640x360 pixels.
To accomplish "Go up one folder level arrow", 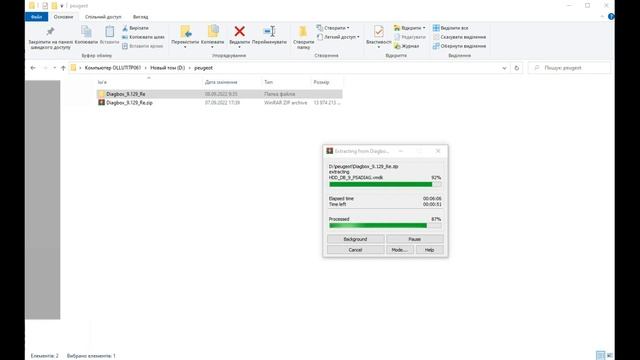I will [63, 68].
